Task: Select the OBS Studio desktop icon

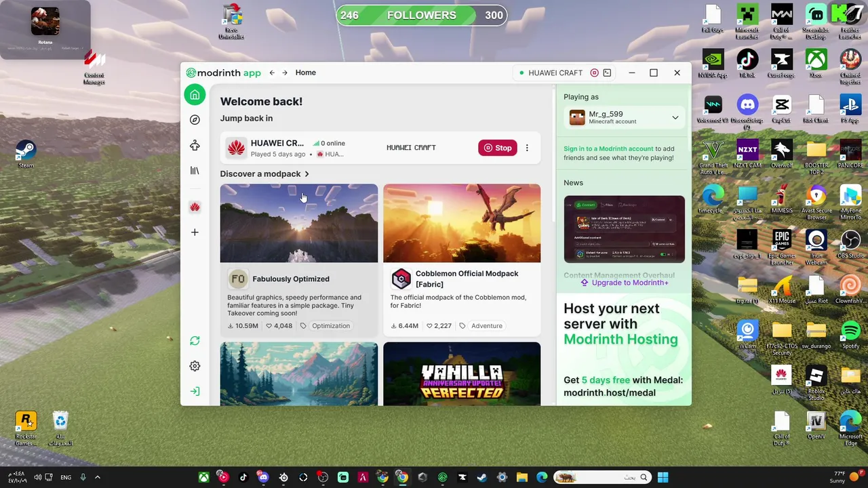Action: [850, 244]
